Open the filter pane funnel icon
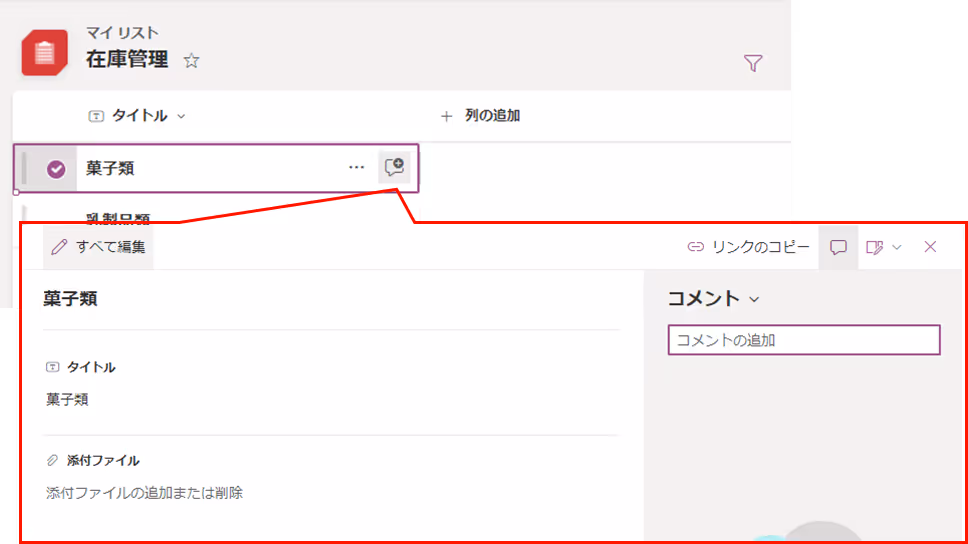 point(753,63)
